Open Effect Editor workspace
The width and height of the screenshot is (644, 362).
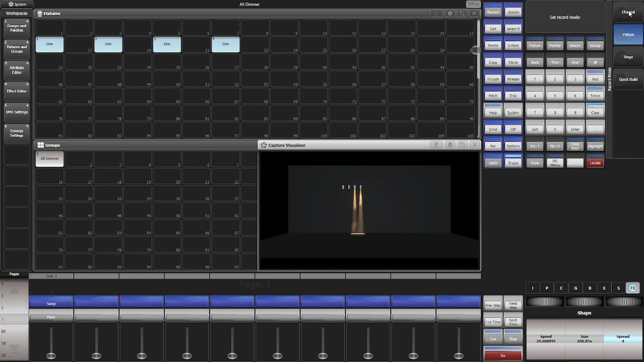tap(17, 91)
